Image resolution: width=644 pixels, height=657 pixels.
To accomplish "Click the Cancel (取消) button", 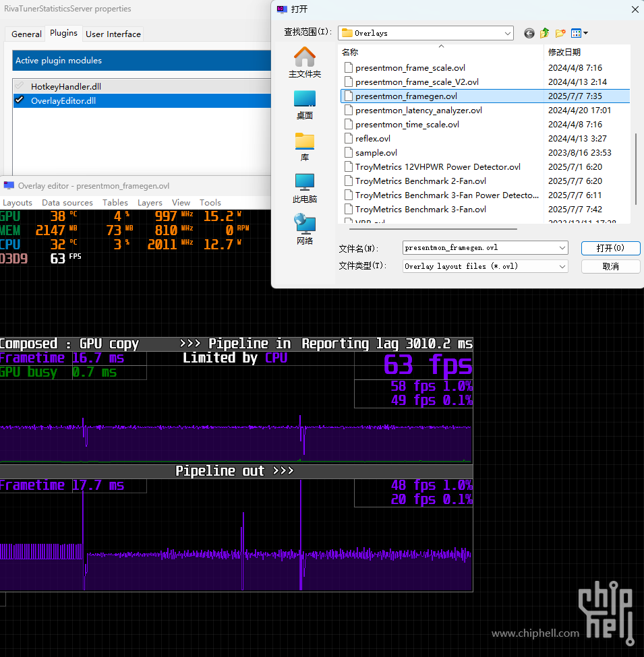I will coord(610,266).
